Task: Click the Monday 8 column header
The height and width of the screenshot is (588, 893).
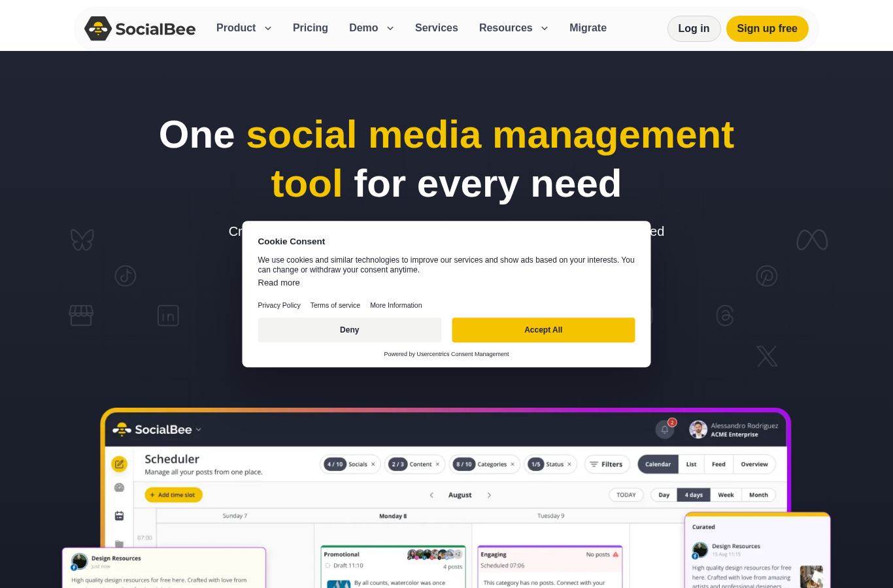Action: pos(393,516)
